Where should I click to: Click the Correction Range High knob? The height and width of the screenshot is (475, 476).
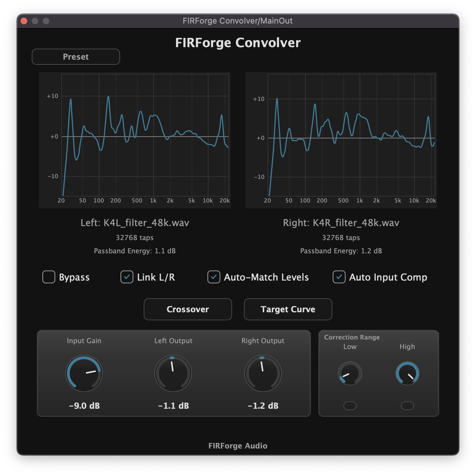pyautogui.click(x=407, y=373)
